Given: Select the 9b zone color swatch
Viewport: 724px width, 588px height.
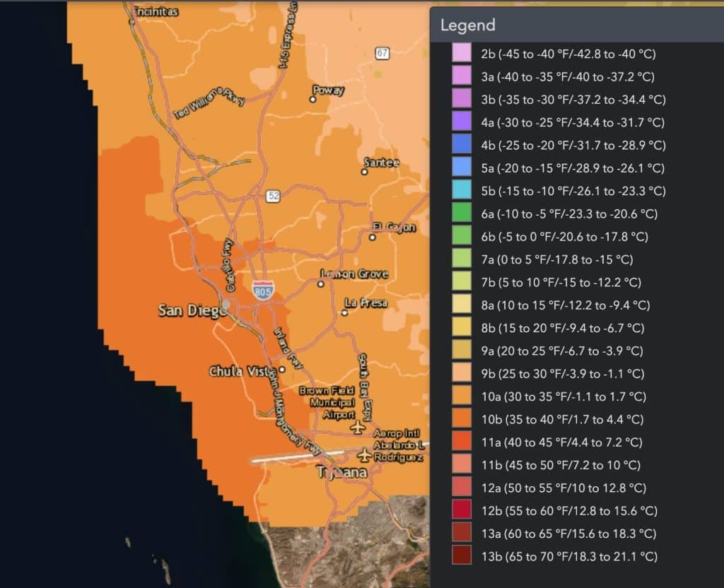Looking at the screenshot, I should (x=462, y=373).
